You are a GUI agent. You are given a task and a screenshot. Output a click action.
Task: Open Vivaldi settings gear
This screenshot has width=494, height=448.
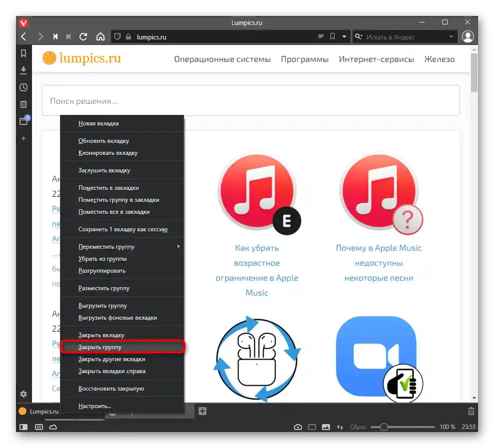click(x=23, y=394)
